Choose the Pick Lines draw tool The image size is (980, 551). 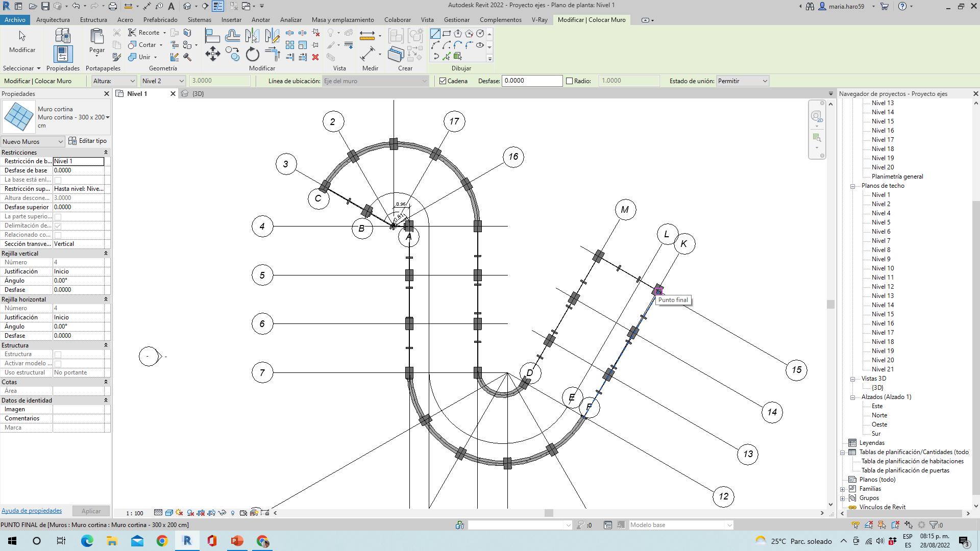pyautogui.click(x=447, y=56)
